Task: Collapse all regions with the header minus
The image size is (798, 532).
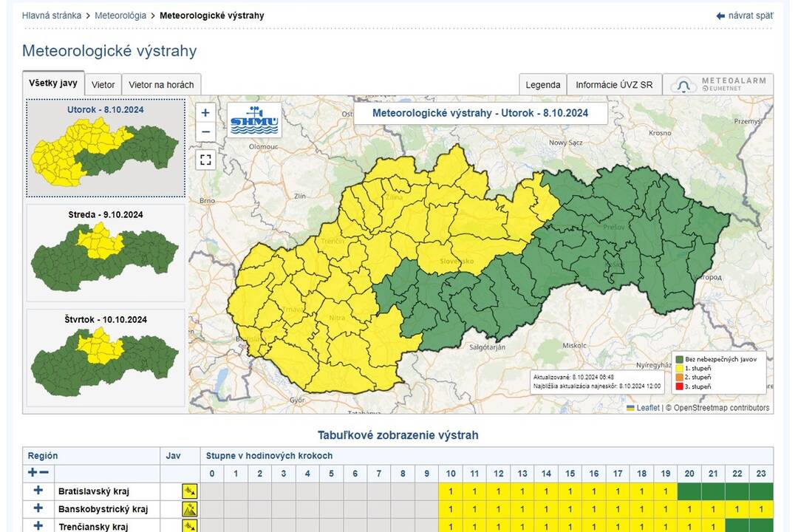Action: 44,473
